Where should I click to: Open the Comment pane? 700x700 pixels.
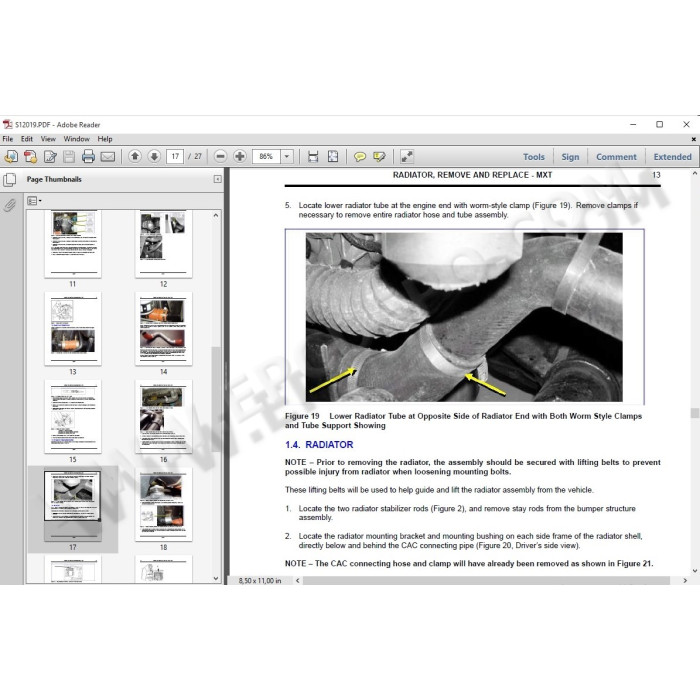tap(616, 157)
